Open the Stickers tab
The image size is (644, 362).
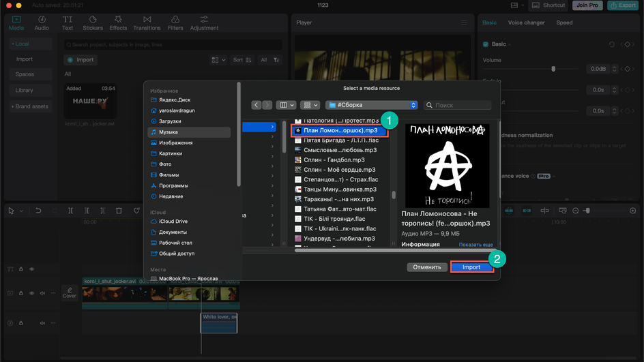(93, 23)
